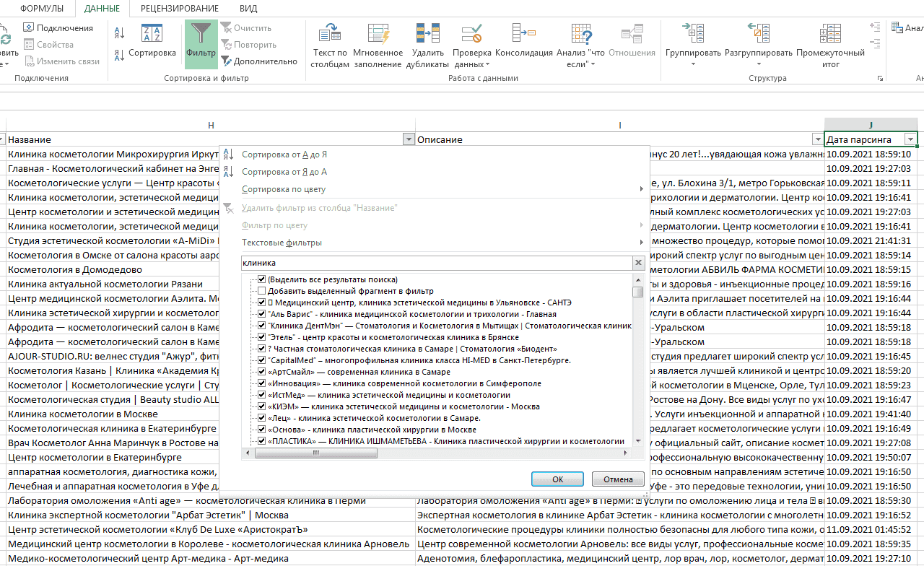Click Ungroup (Разгруппировать) button
The width and height of the screenshot is (924, 566).
pos(759,45)
